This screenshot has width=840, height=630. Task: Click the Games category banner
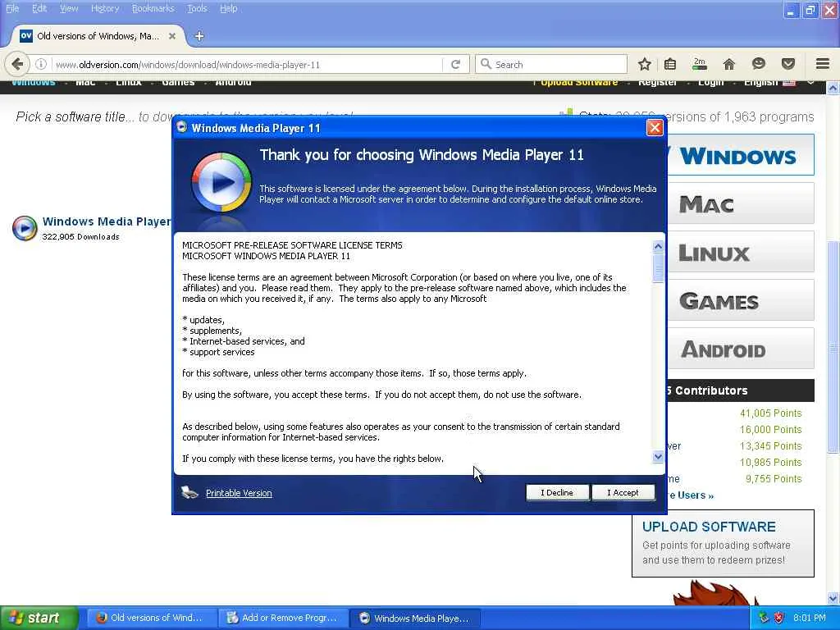coord(741,300)
